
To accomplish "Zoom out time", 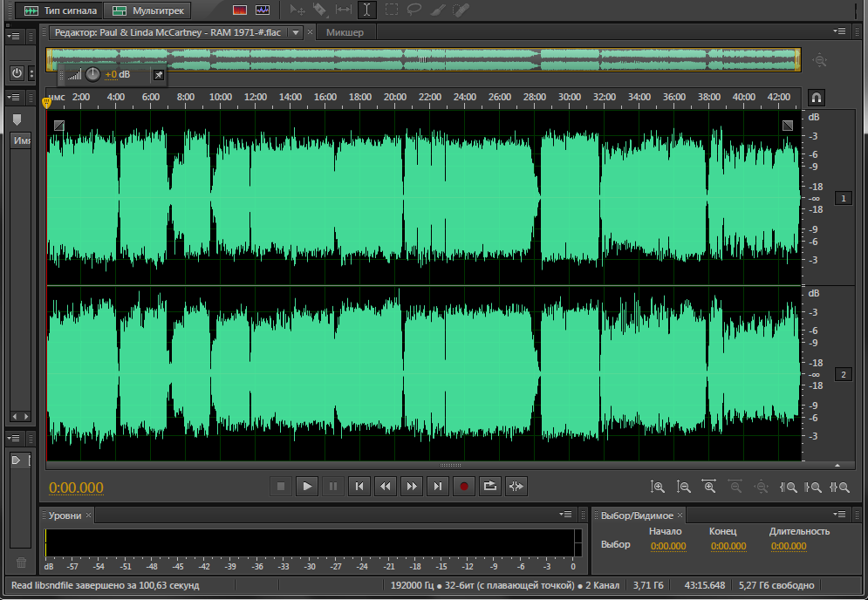I will [x=735, y=487].
